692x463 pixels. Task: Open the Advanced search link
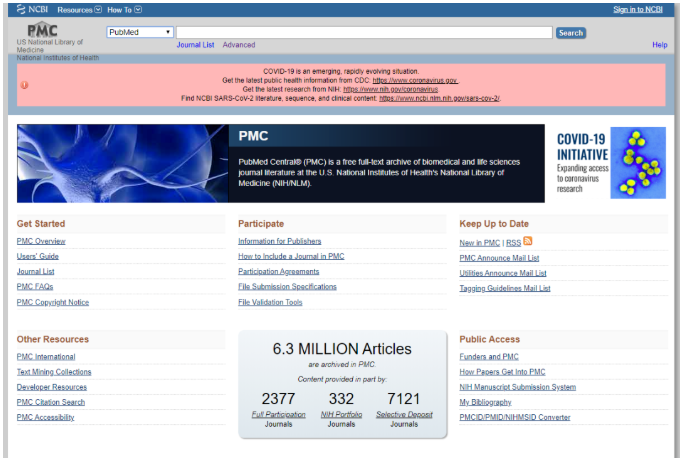click(x=239, y=45)
